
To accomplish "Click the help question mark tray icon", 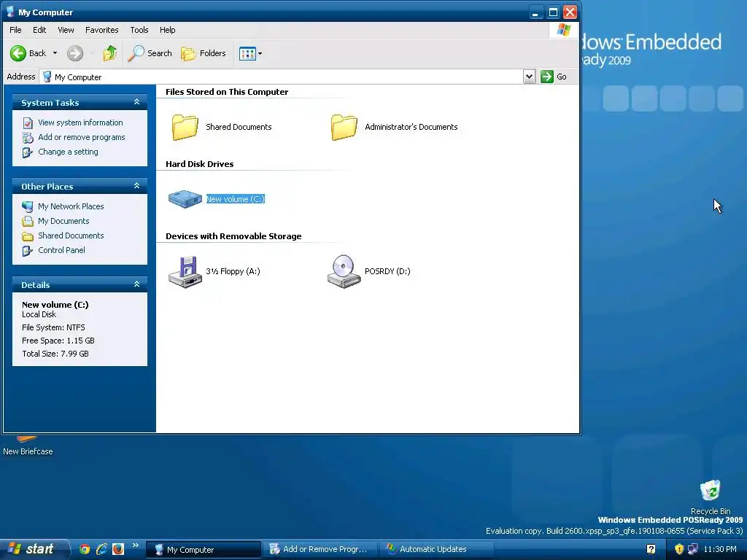I will pos(651,549).
